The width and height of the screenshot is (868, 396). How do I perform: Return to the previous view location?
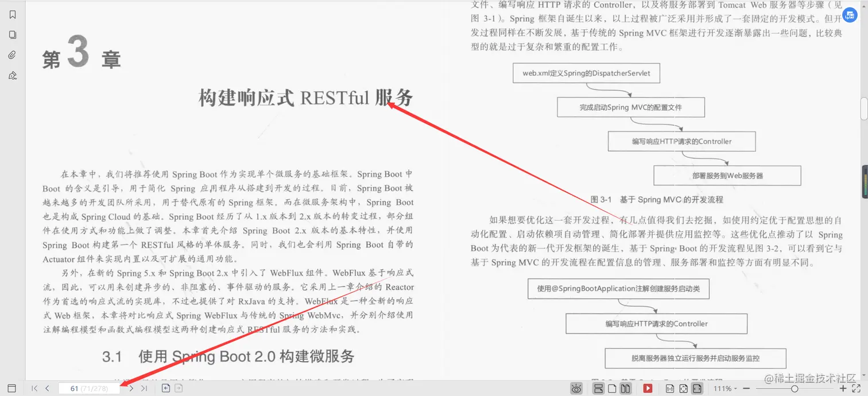(165, 388)
